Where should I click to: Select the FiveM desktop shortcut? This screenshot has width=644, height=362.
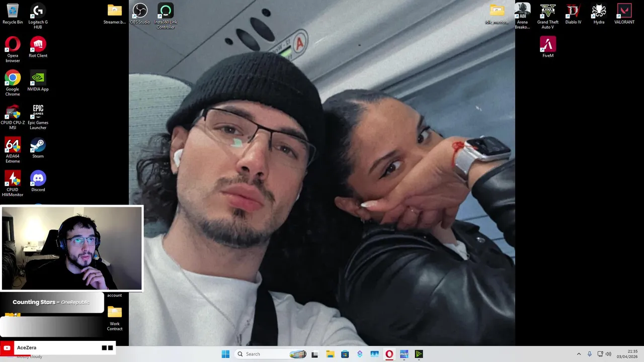[x=548, y=47]
